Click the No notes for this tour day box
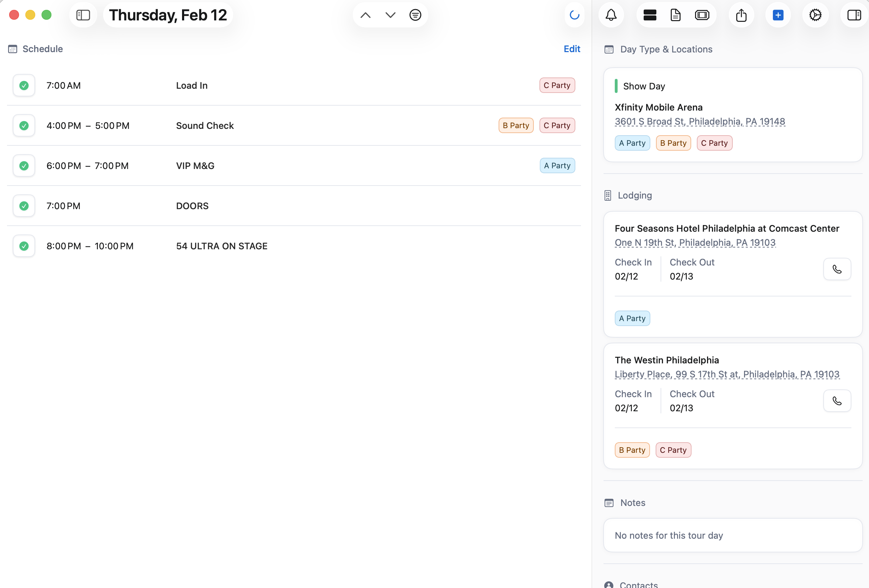 coord(732,535)
